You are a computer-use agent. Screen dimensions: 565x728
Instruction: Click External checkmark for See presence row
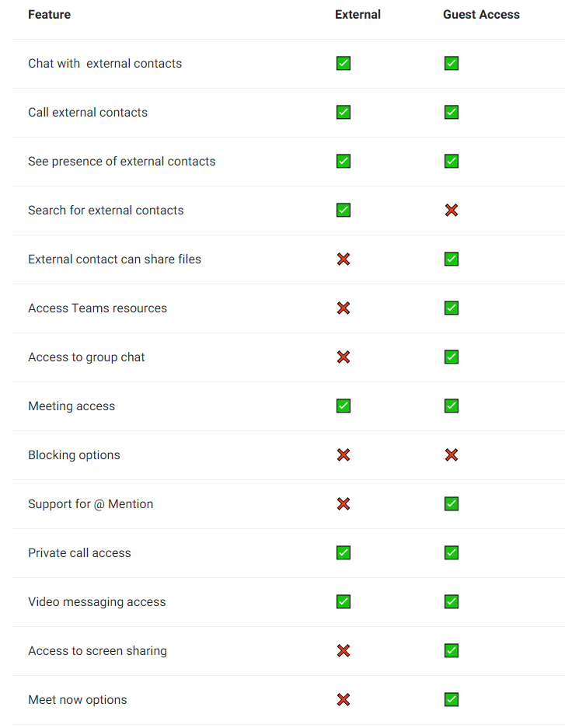(x=343, y=161)
